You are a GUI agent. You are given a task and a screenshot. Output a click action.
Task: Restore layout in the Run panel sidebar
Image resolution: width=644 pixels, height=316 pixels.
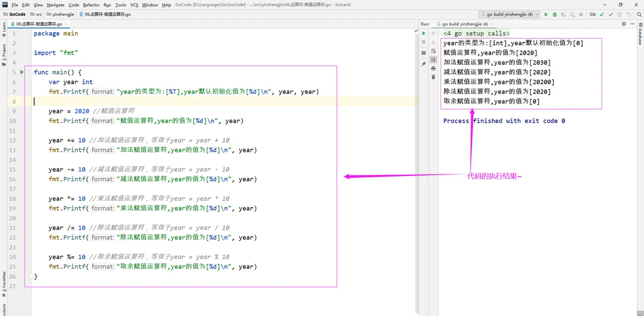pos(423,53)
